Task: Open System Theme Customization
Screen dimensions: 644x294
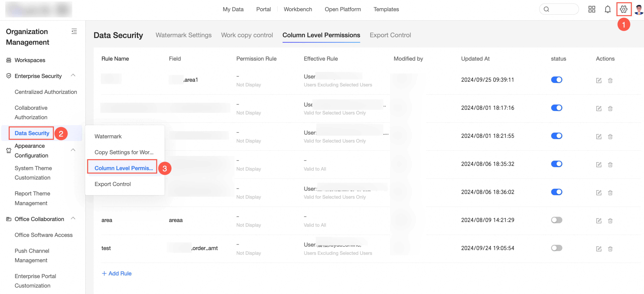Action: (x=33, y=173)
